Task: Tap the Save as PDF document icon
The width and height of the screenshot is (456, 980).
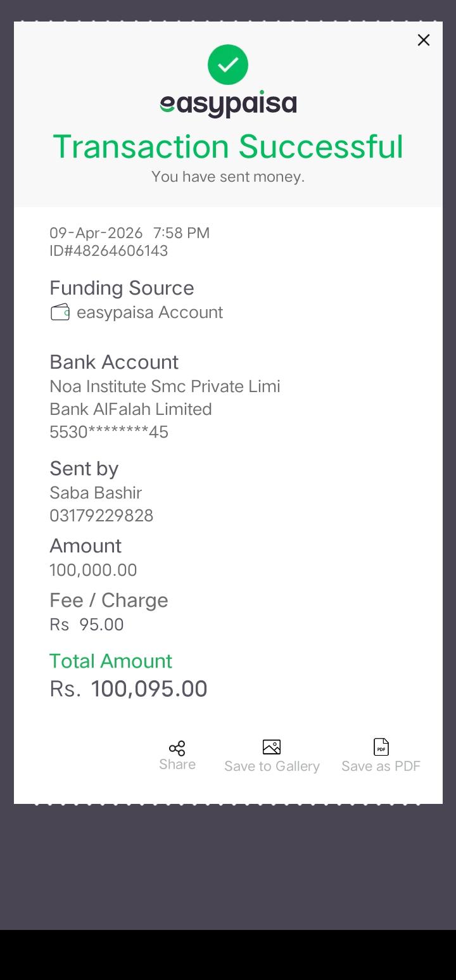Action: click(381, 747)
